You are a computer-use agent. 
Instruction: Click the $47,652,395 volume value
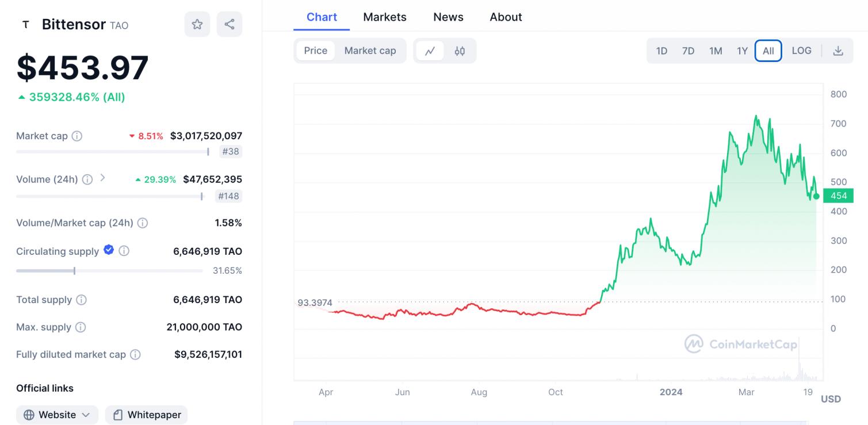(212, 179)
